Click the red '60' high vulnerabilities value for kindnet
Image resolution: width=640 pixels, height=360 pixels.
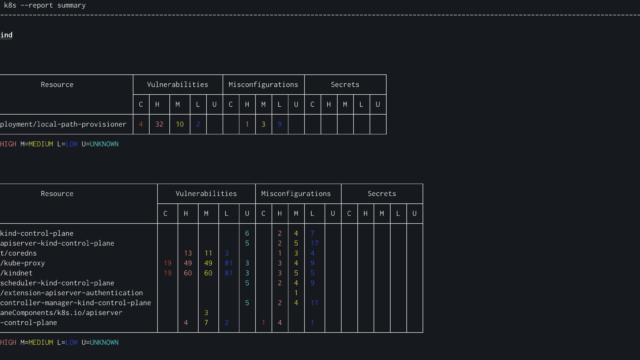pos(188,273)
